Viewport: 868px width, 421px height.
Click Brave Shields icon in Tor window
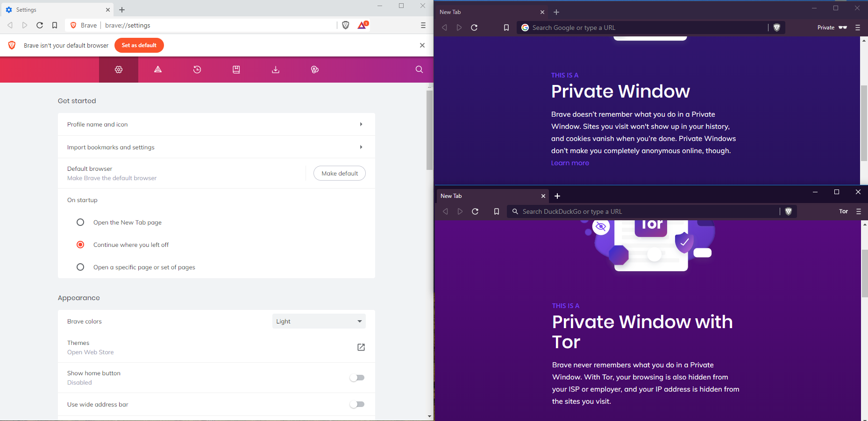[x=789, y=211]
